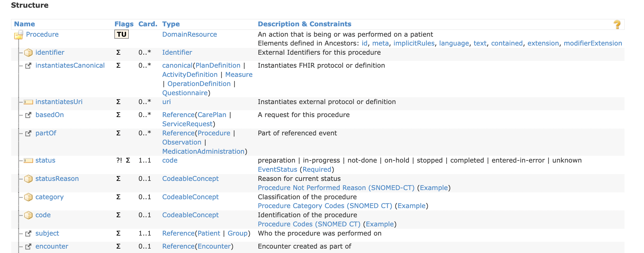The image size is (644, 253).
Task: Open the EventStatus value set link
Action: click(277, 169)
